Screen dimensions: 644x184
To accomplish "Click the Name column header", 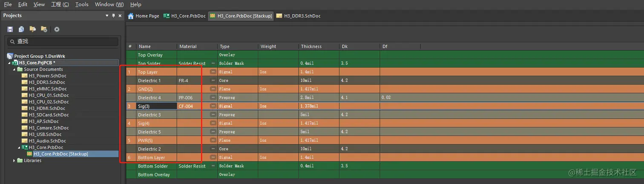I will 156,46.
